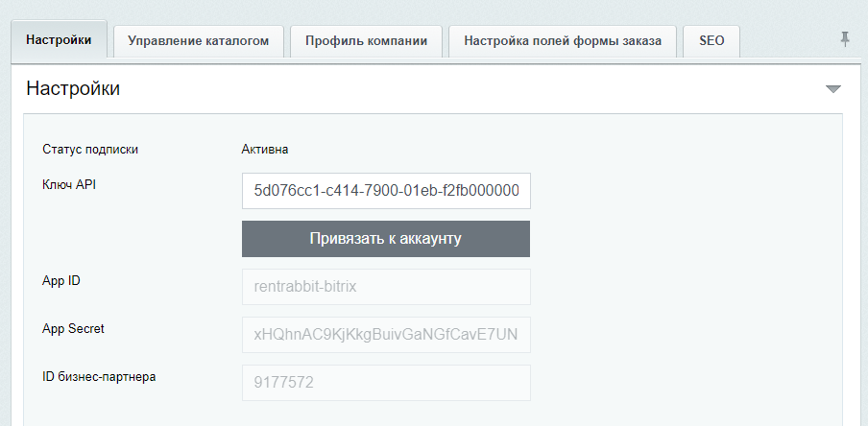
Task: Click the ID бизнес-партнера label
Action: pyautogui.click(x=99, y=376)
